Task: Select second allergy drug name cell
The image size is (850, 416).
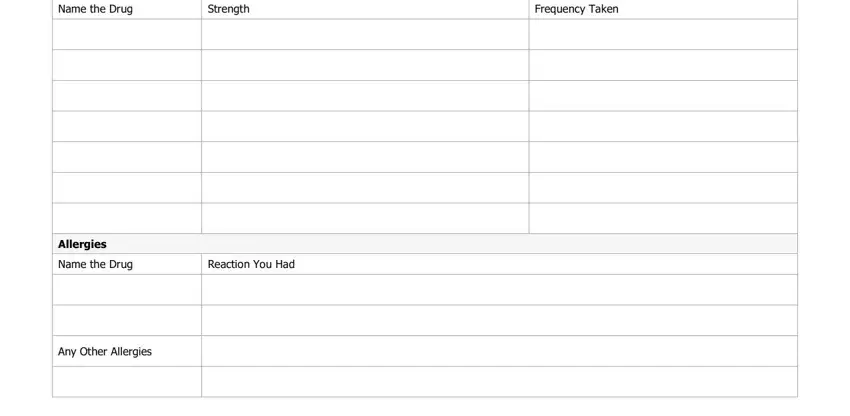Action: point(127,321)
